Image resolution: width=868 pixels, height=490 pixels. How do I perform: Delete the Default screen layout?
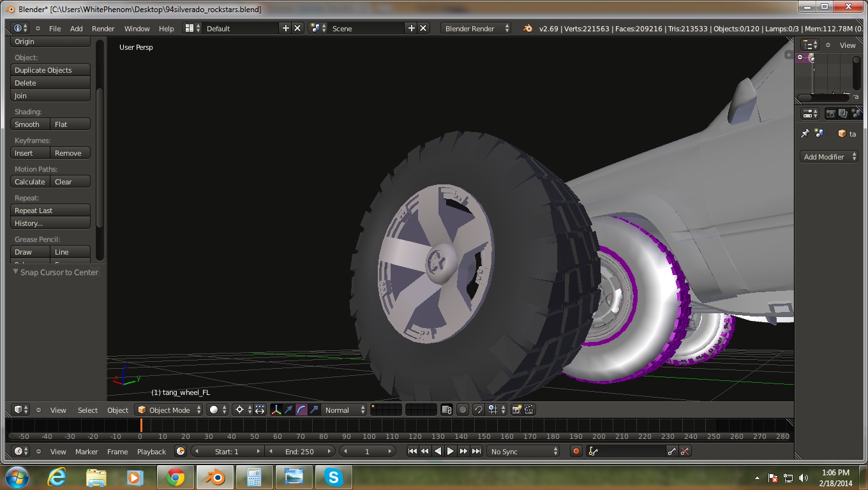pyautogui.click(x=297, y=28)
